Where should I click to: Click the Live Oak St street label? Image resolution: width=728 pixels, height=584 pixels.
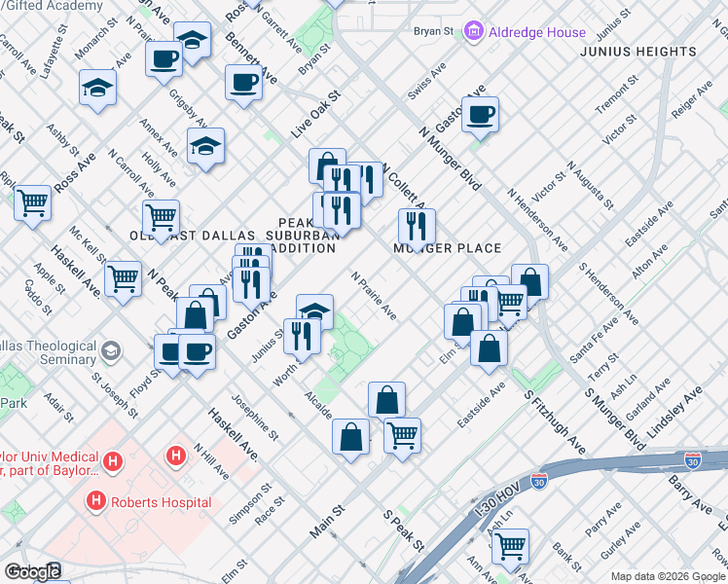tap(315, 114)
